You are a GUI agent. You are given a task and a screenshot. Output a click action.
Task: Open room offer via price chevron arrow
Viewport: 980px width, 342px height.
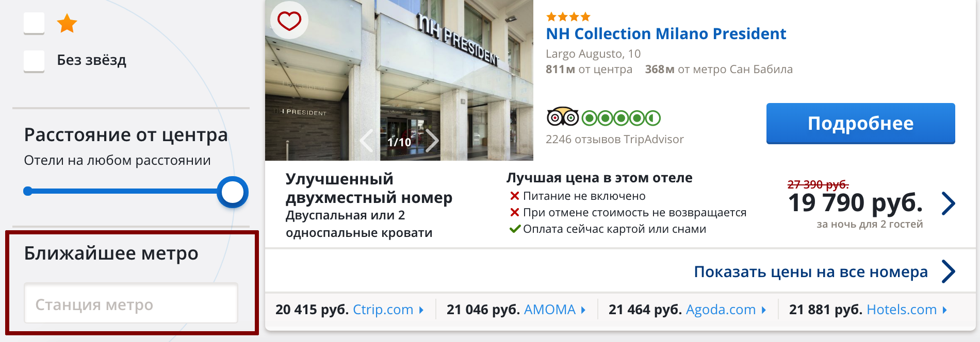click(x=948, y=203)
